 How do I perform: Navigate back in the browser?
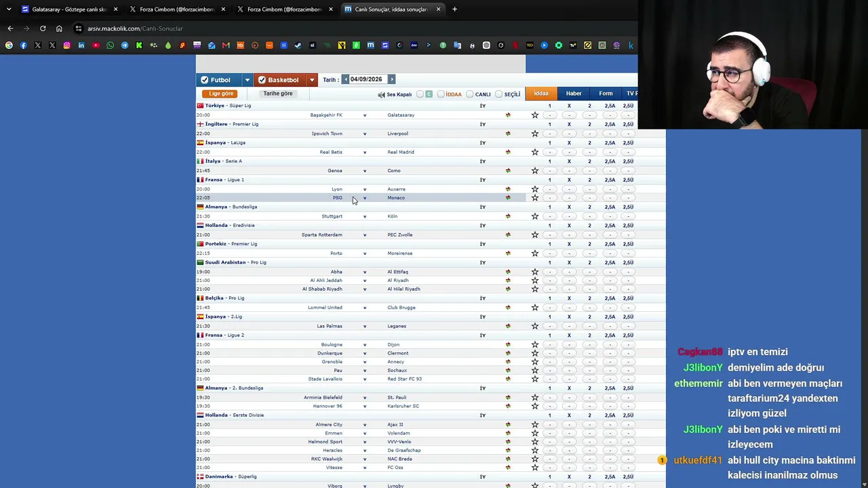pos(10,28)
